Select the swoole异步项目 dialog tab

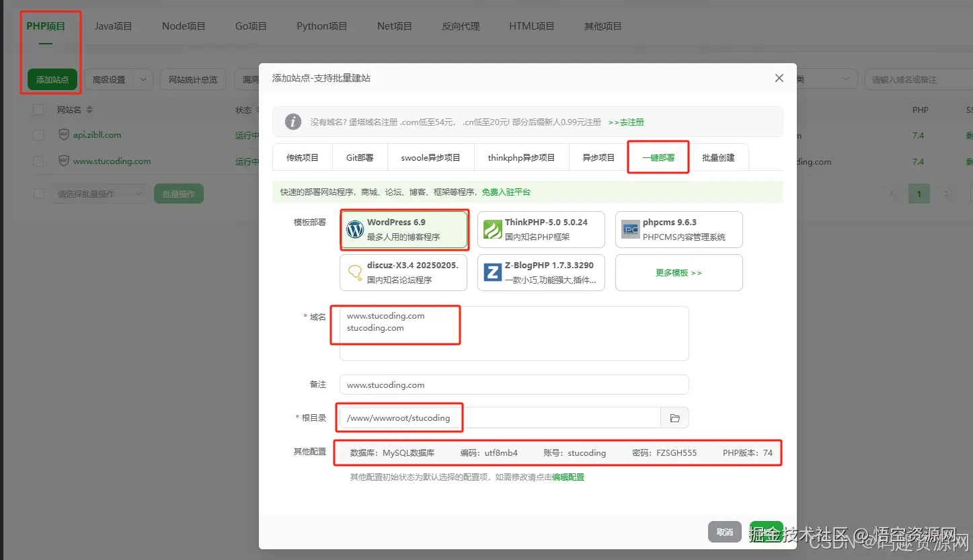[x=430, y=157]
